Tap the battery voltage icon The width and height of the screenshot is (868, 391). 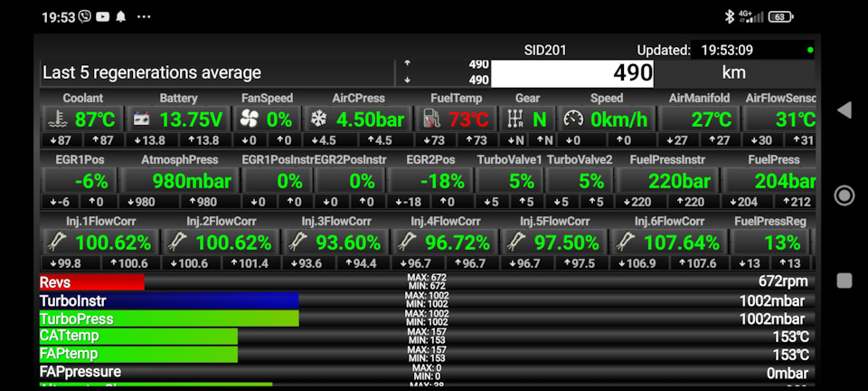click(x=143, y=119)
